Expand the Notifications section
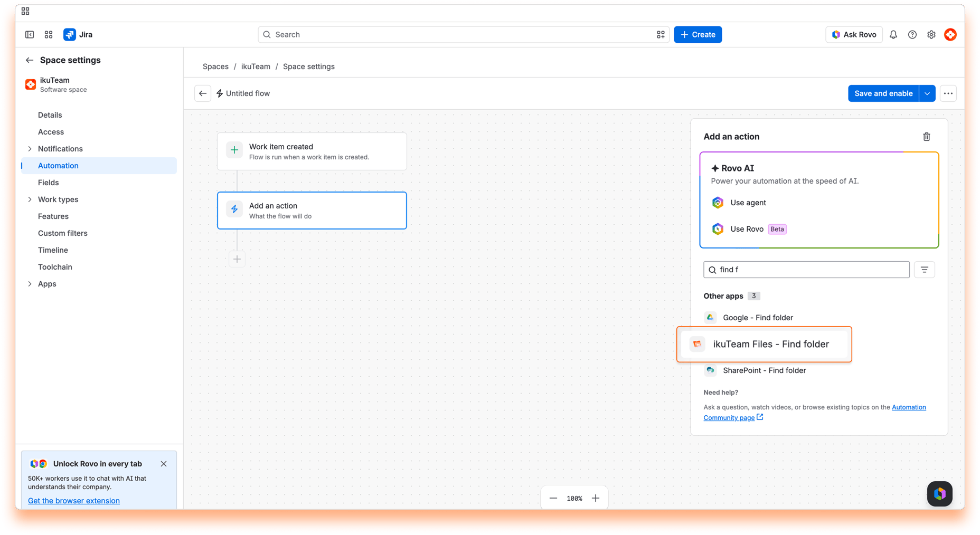980x535 pixels. [x=30, y=149]
